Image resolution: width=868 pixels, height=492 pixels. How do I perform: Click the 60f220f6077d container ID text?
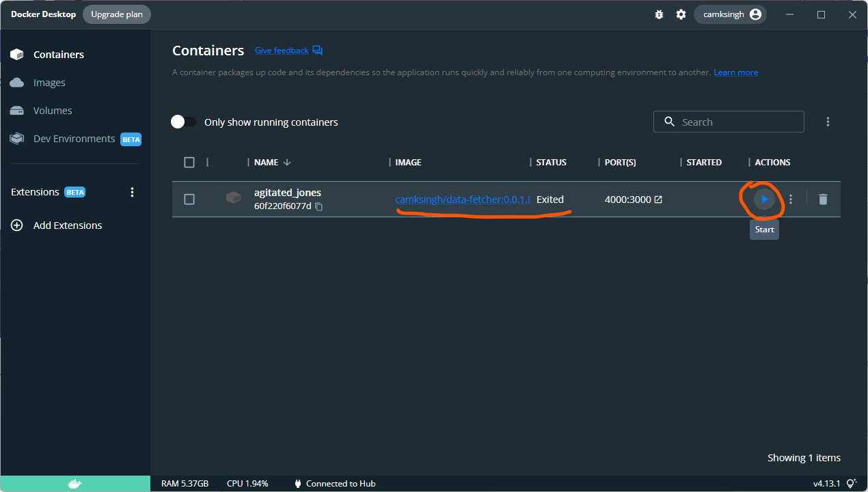283,206
